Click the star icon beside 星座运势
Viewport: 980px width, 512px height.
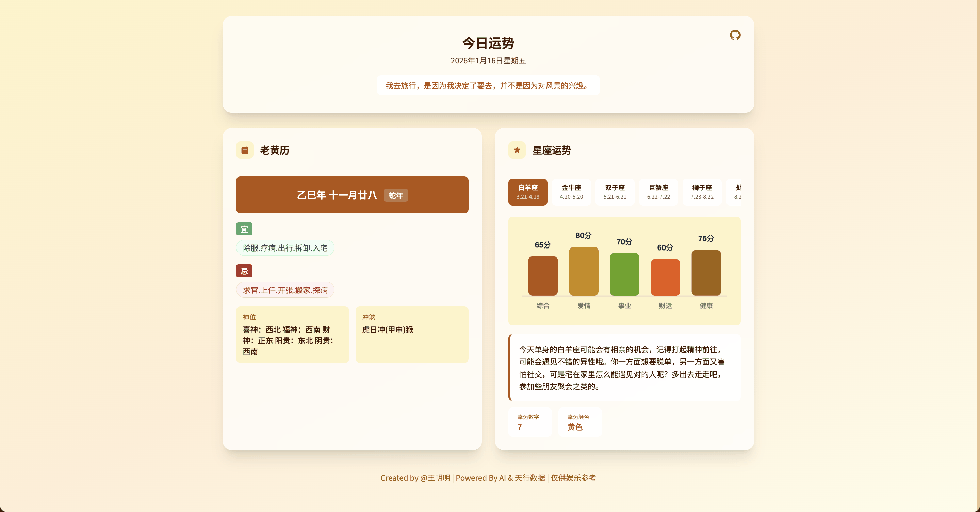tap(517, 150)
